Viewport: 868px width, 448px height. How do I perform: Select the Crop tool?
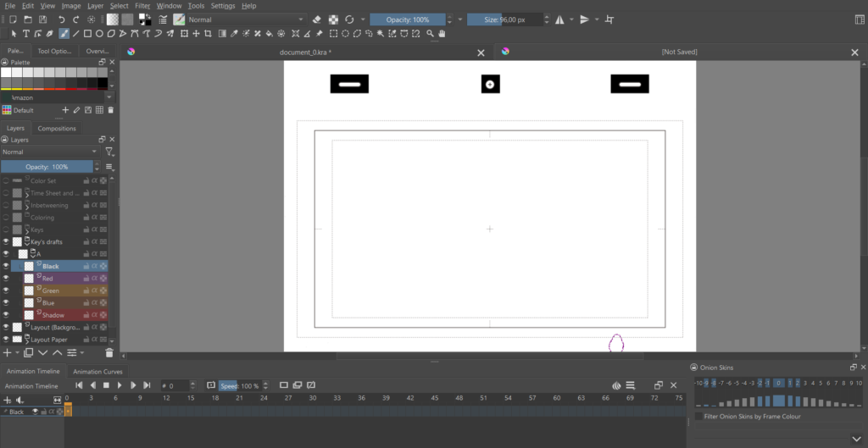[208, 34]
